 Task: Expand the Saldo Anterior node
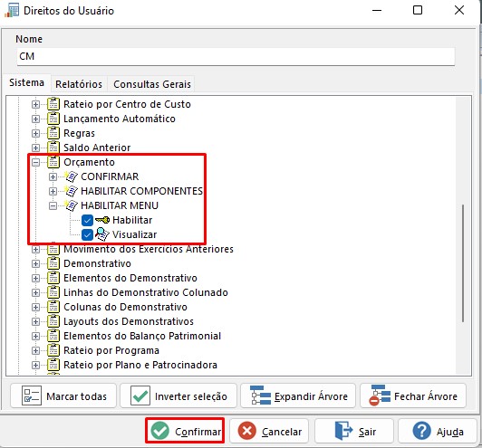35,148
